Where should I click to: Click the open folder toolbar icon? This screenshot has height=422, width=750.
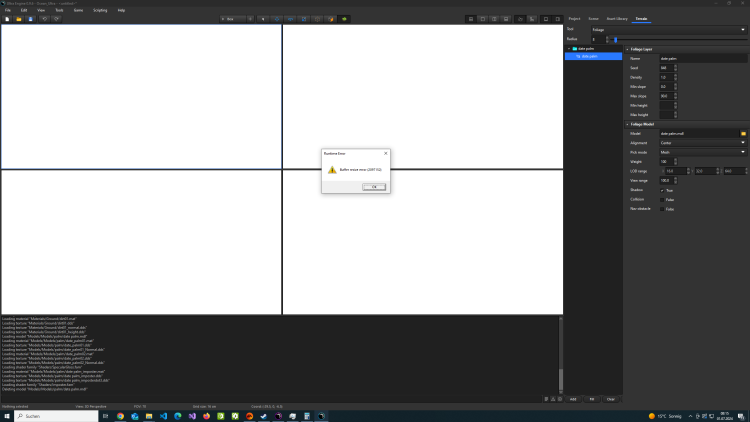[18, 19]
